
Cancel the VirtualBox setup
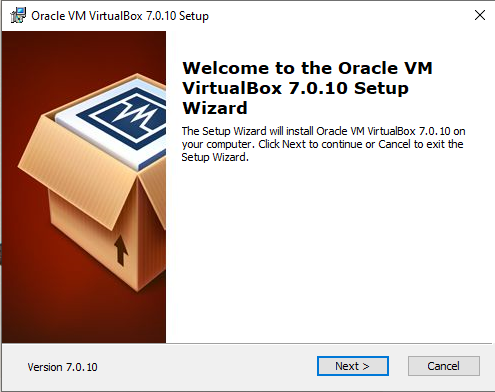[444, 366]
